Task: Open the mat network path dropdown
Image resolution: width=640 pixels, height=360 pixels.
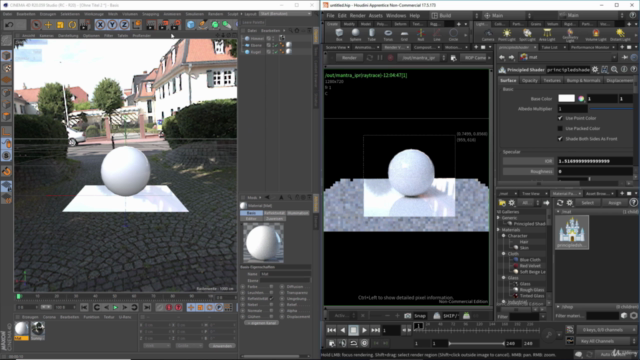Action: 614,58
